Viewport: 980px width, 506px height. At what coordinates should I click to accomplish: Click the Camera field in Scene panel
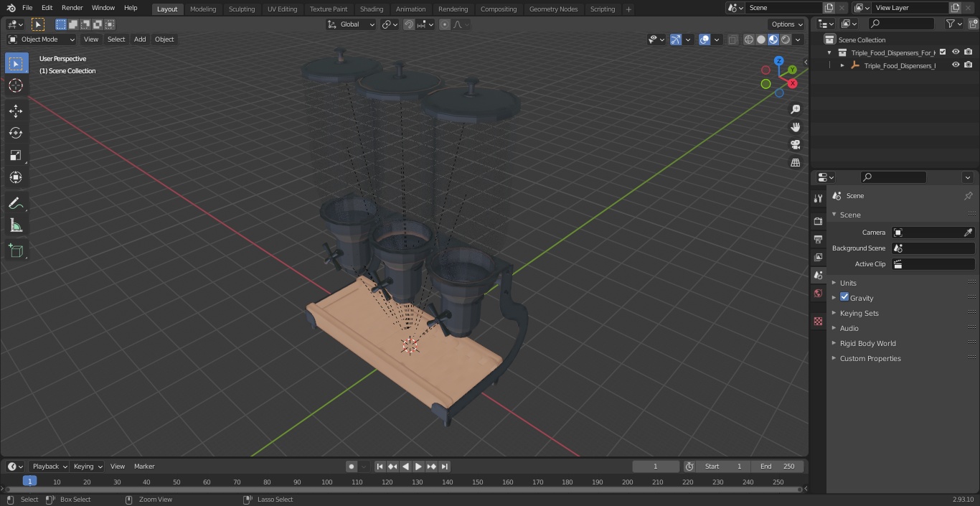[x=933, y=233]
